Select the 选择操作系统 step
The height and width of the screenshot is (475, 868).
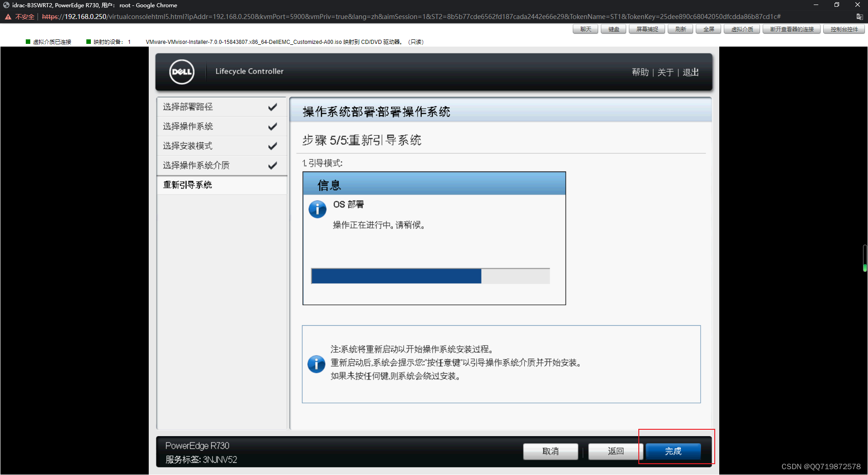pyautogui.click(x=222, y=127)
